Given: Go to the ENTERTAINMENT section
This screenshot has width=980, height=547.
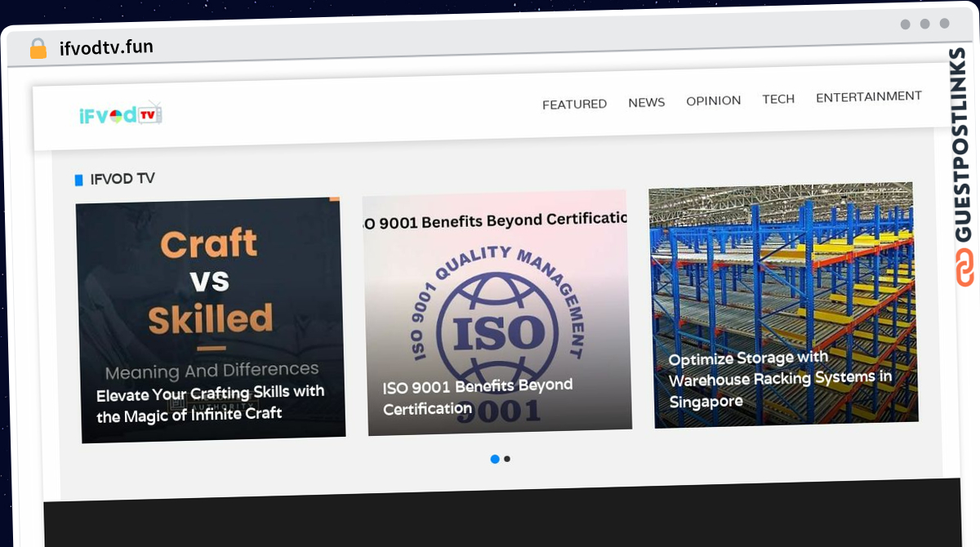Looking at the screenshot, I should 869,96.
